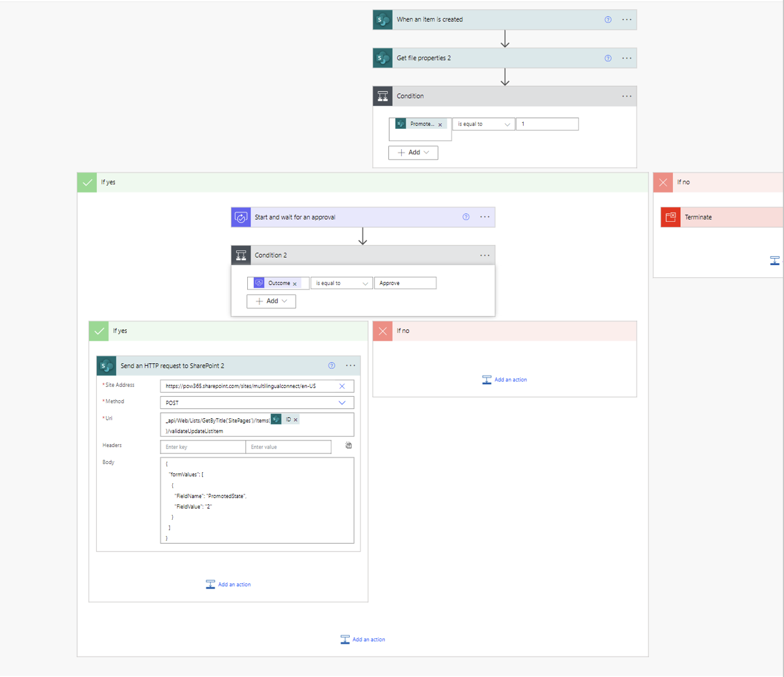Click the Condition control icon
Image resolution: width=784 pixels, height=677 pixels.
(x=383, y=96)
